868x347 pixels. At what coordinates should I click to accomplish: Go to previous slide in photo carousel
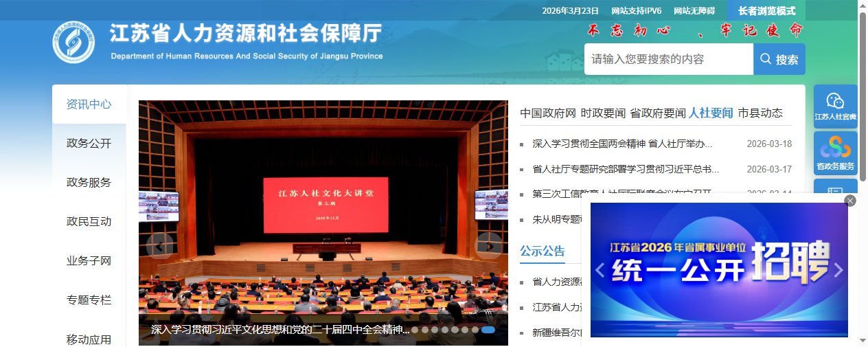point(160,245)
